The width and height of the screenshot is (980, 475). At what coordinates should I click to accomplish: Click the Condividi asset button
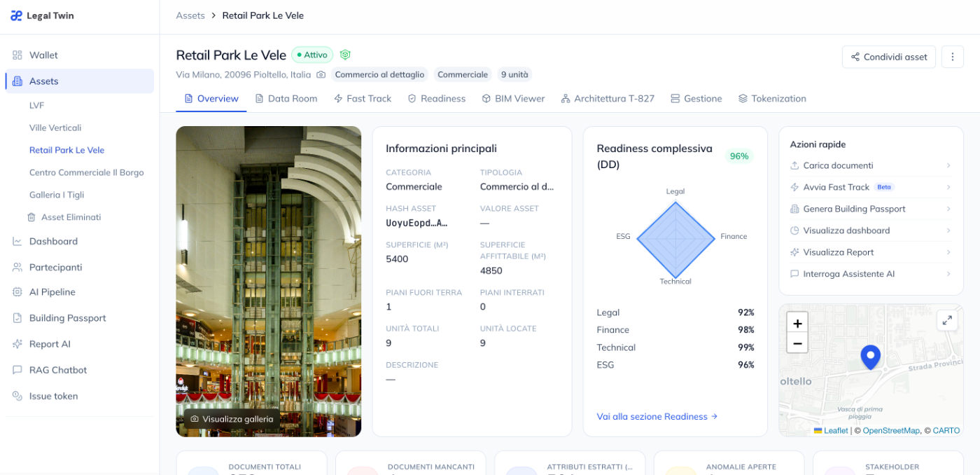tap(888, 57)
